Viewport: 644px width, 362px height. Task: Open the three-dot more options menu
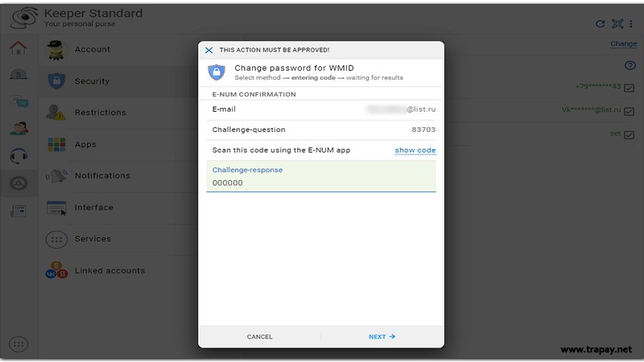pyautogui.click(x=632, y=24)
